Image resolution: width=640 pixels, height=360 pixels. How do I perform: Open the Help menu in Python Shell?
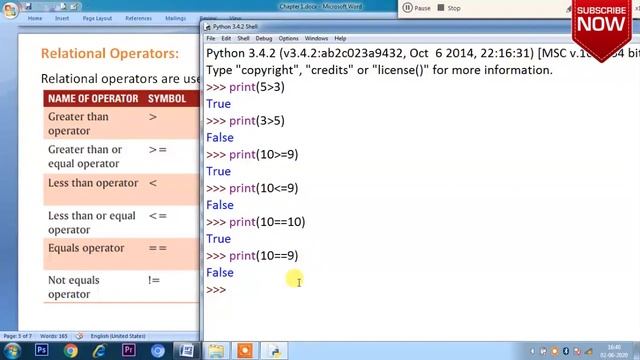coord(340,38)
